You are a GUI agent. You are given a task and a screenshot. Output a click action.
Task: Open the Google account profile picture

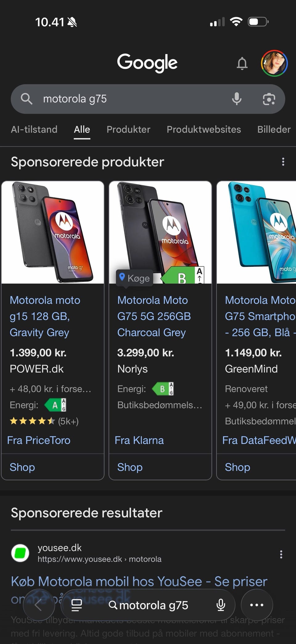click(274, 63)
